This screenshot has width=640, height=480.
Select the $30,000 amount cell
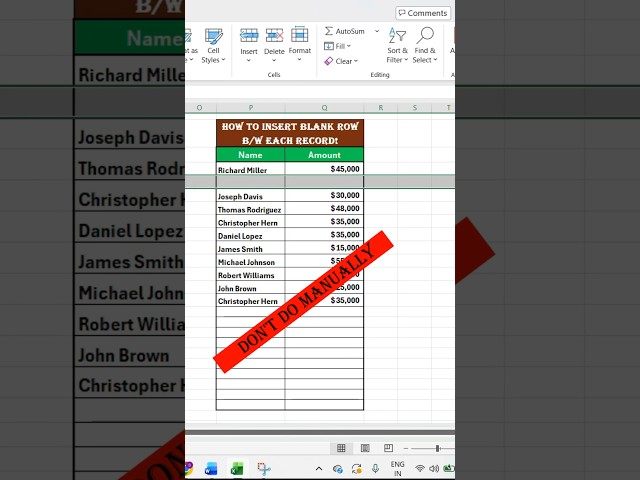click(324, 196)
